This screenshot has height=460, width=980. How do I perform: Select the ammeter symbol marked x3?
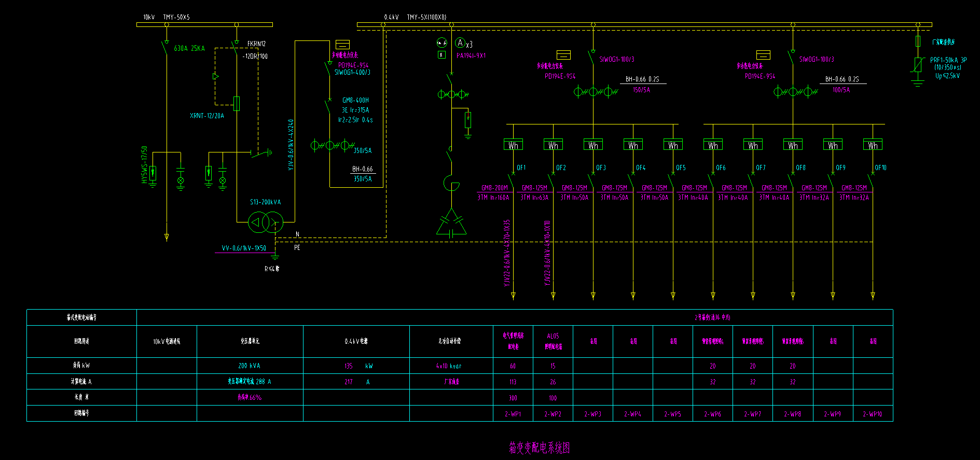(460, 43)
